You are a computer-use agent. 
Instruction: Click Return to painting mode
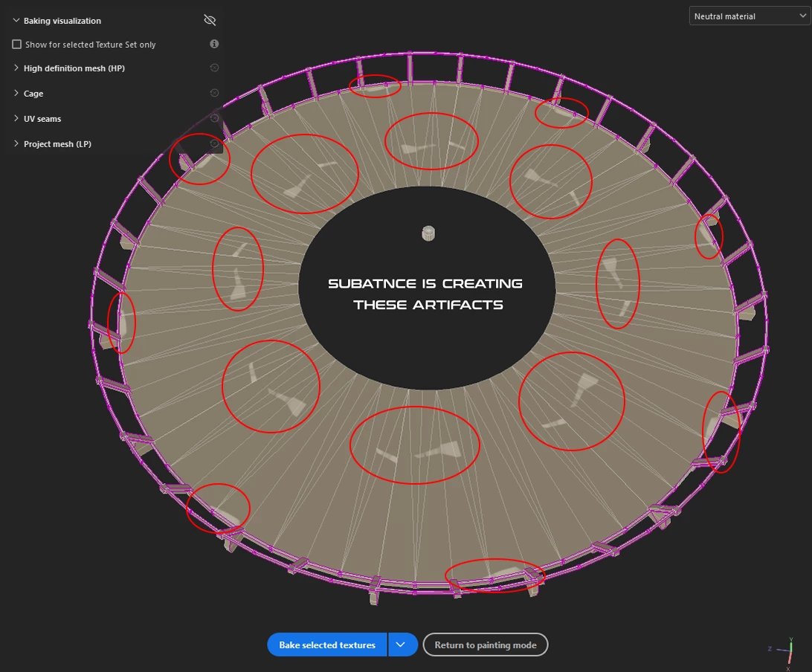point(486,644)
